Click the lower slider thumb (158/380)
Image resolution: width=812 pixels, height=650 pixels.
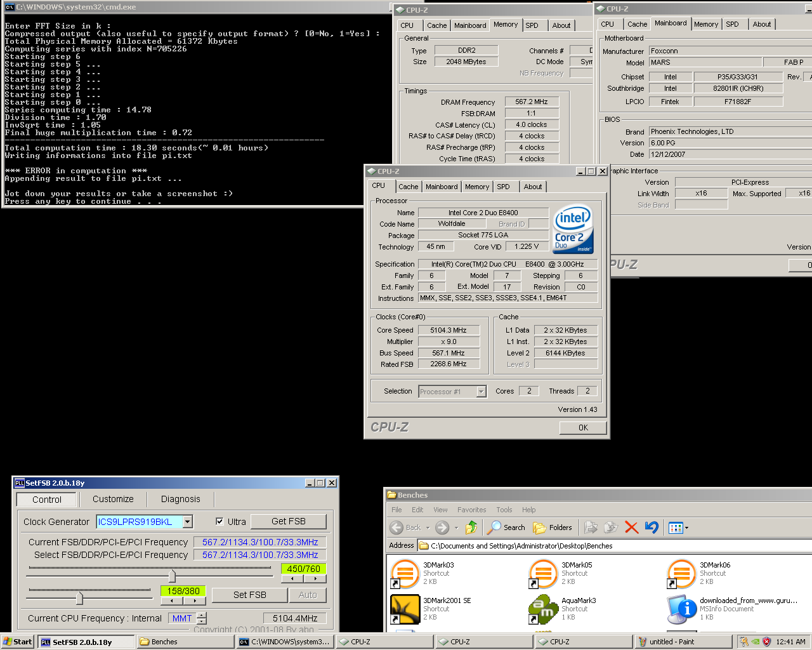click(x=79, y=597)
